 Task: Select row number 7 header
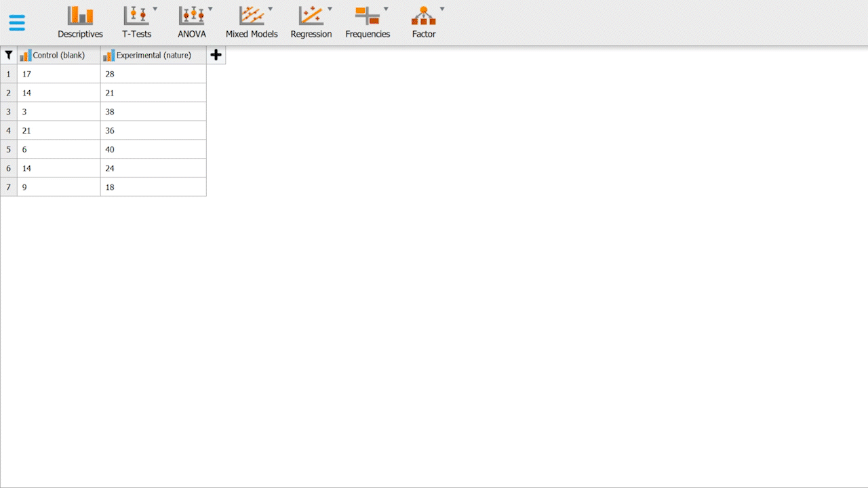pos(9,187)
